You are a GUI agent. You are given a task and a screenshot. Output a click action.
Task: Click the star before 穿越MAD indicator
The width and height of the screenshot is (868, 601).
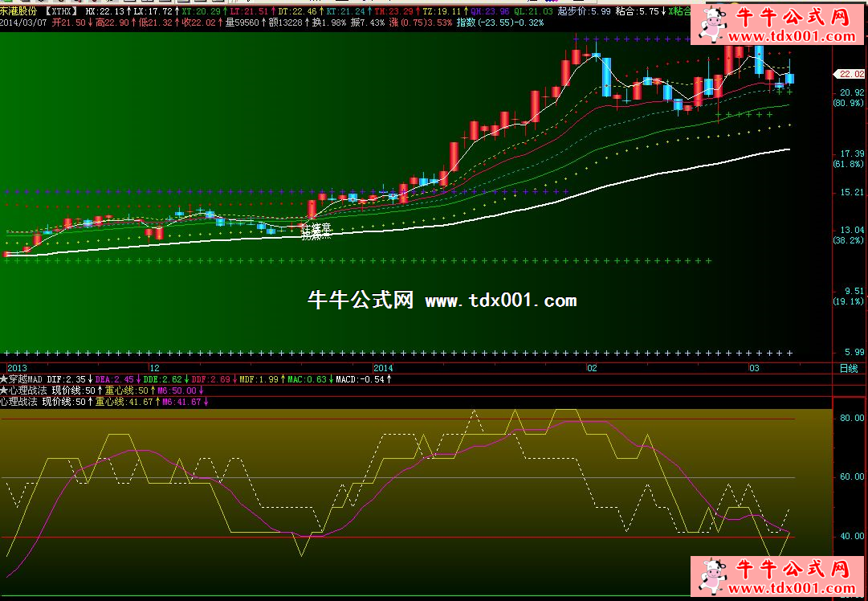4,378
